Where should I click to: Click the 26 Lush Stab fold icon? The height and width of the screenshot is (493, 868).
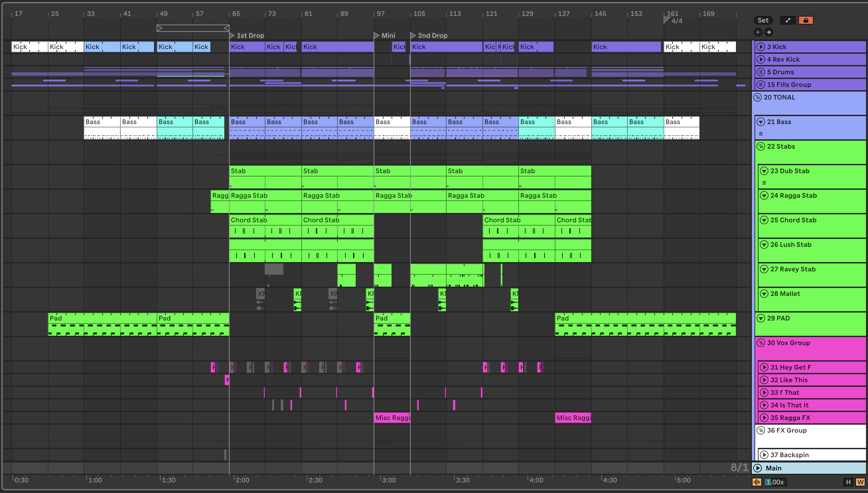pos(764,245)
